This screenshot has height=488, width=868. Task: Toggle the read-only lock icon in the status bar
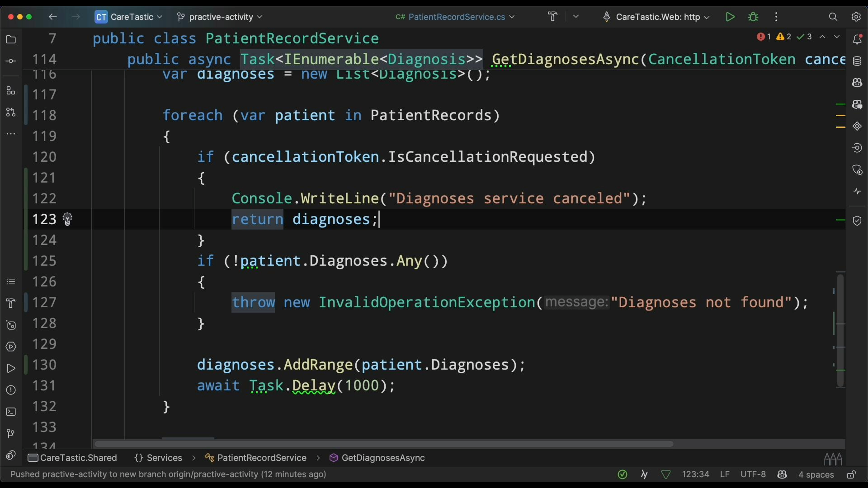851,474
